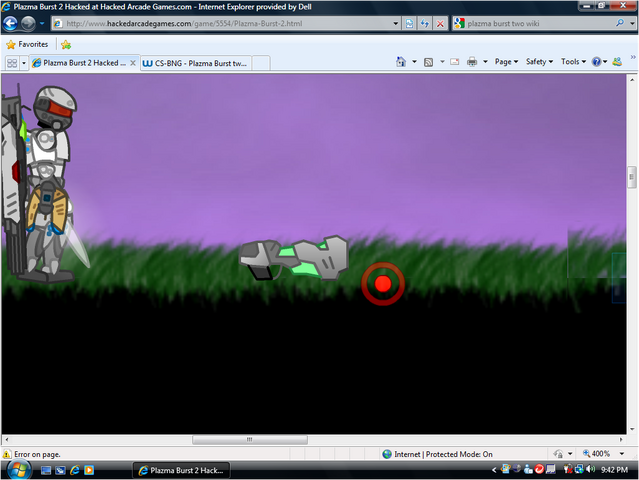Image resolution: width=639 pixels, height=480 pixels.
Task: Click Switch between windows quick launch icon
Action: click(60, 471)
